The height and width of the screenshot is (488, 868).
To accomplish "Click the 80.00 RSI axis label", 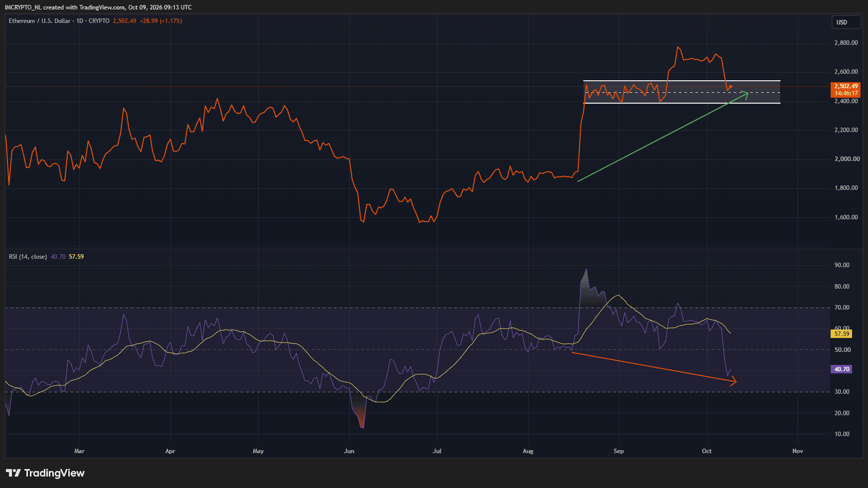I will [842, 287].
